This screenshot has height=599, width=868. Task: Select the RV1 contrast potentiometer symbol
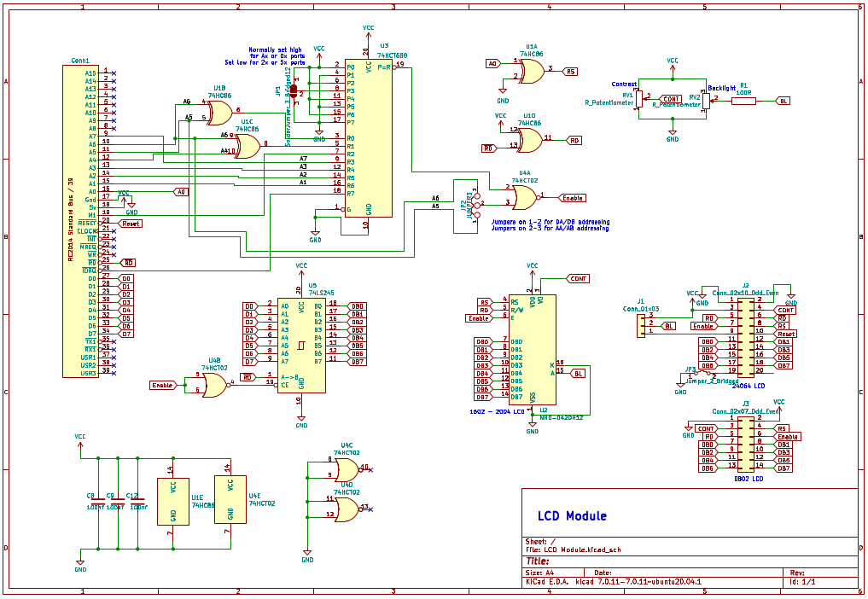click(639, 100)
